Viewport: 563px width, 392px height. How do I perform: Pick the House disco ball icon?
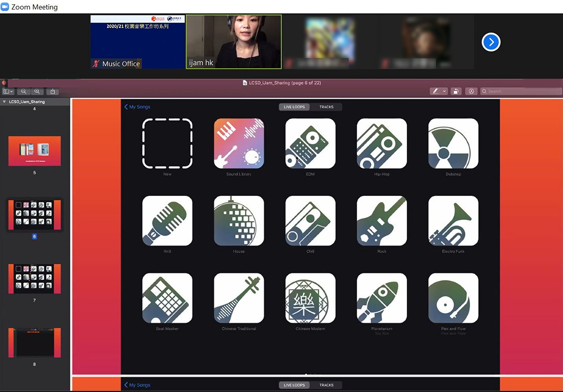tap(239, 221)
